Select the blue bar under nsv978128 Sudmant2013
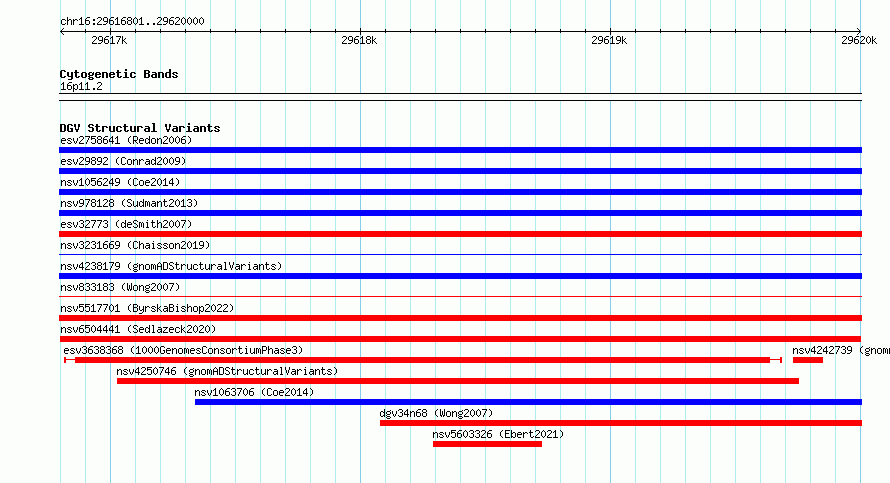 click(x=460, y=213)
